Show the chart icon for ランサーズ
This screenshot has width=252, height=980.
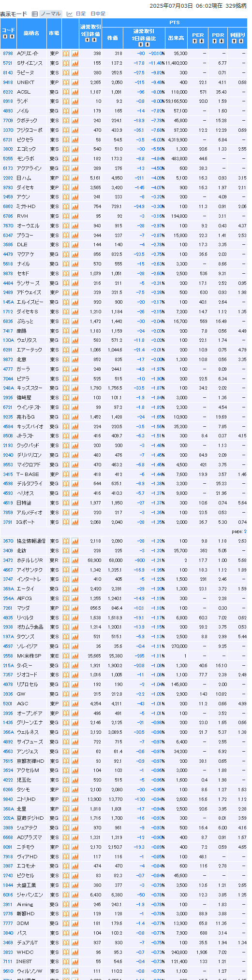pyautogui.click(x=75, y=283)
